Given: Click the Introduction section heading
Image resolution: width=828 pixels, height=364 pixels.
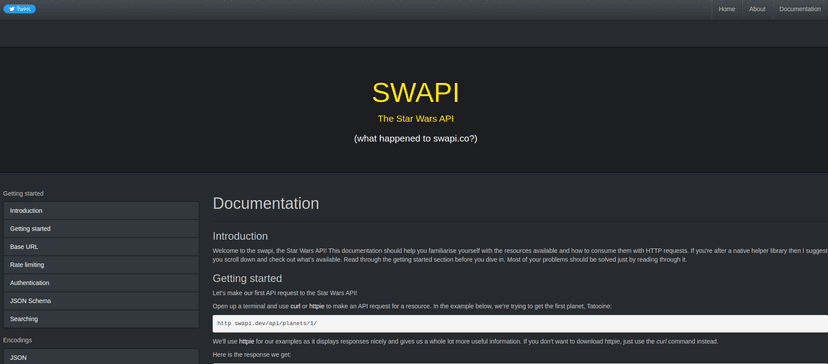Looking at the screenshot, I should coord(240,236).
